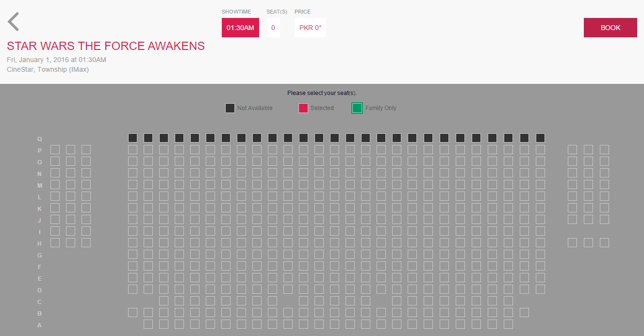Image resolution: width=644 pixels, height=336 pixels.
Task: Choose the rightmost seat in row J
Action: click(604, 219)
